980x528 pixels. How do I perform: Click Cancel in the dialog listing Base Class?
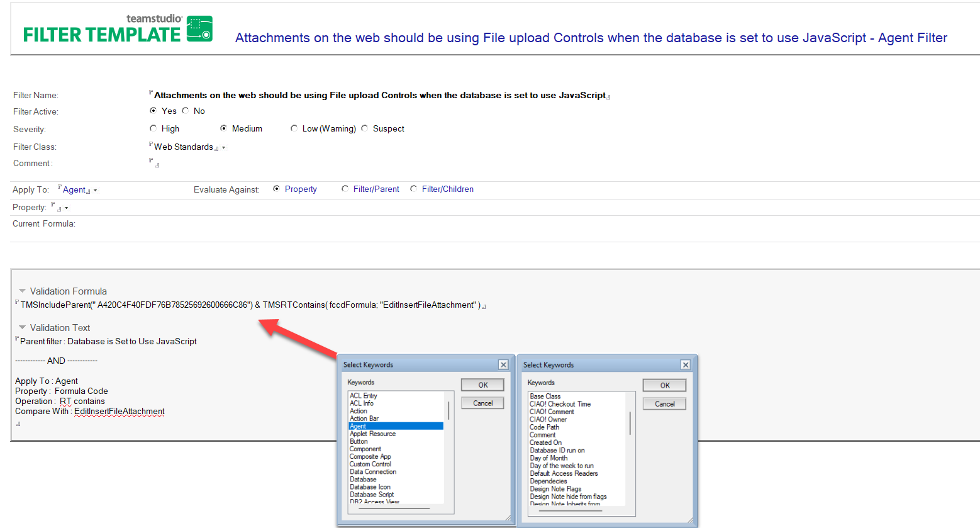coord(664,404)
